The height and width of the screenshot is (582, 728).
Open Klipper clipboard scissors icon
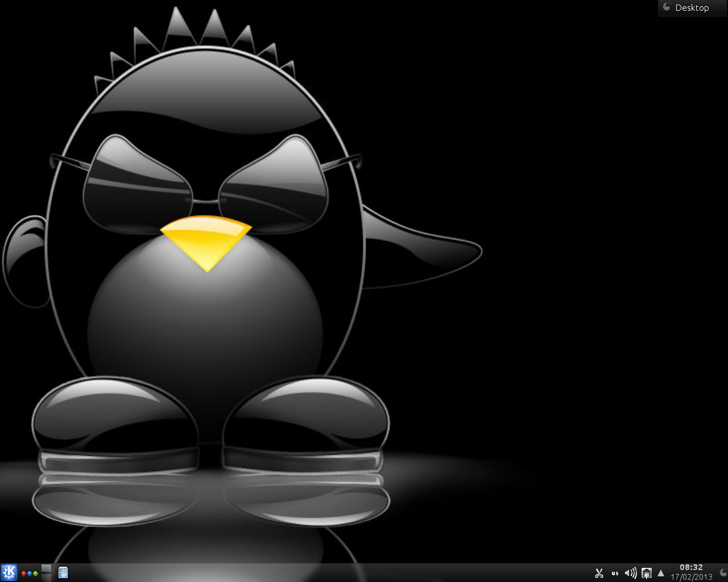coord(599,573)
